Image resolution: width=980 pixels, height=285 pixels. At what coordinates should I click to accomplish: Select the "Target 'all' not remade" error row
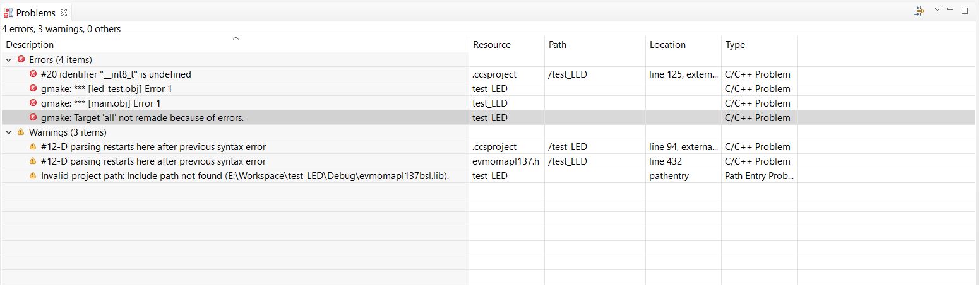(x=489, y=117)
